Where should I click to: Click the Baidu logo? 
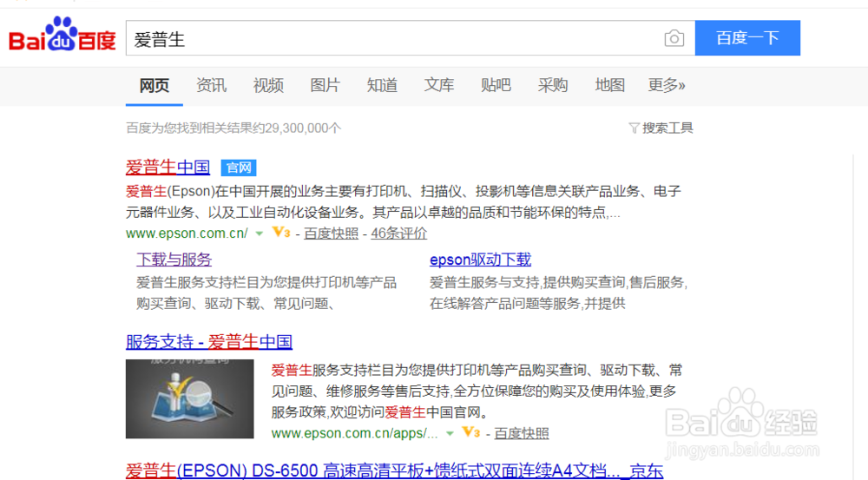[62, 35]
